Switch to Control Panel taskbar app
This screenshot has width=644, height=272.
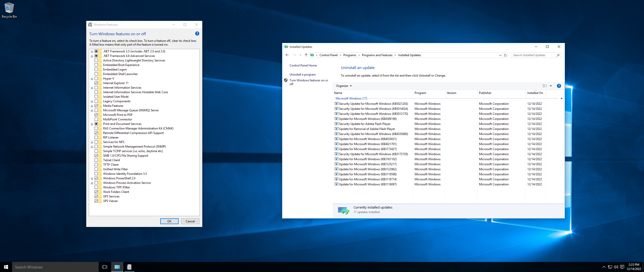tap(117, 267)
